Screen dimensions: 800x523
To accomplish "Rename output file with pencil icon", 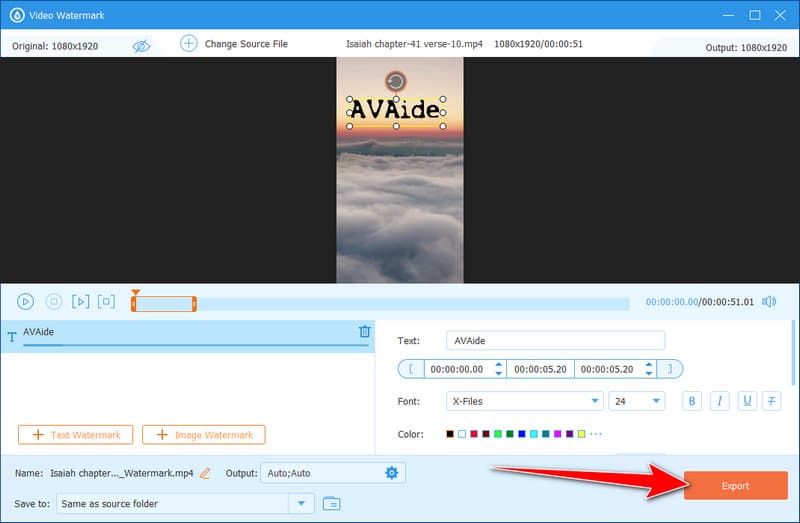I will pos(205,473).
